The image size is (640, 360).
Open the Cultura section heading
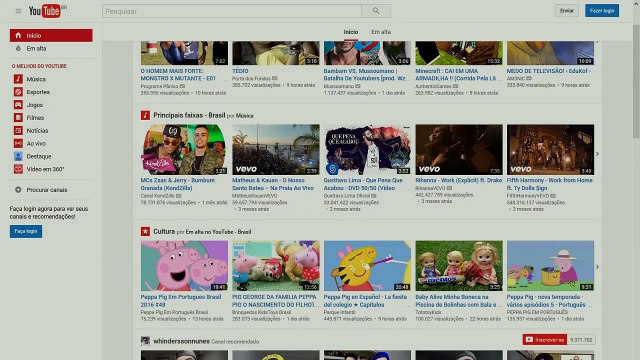coord(164,231)
